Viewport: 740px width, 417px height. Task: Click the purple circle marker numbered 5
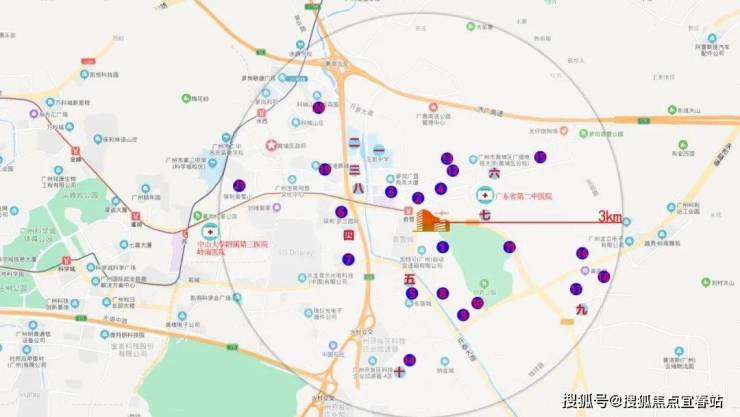[x=412, y=293]
